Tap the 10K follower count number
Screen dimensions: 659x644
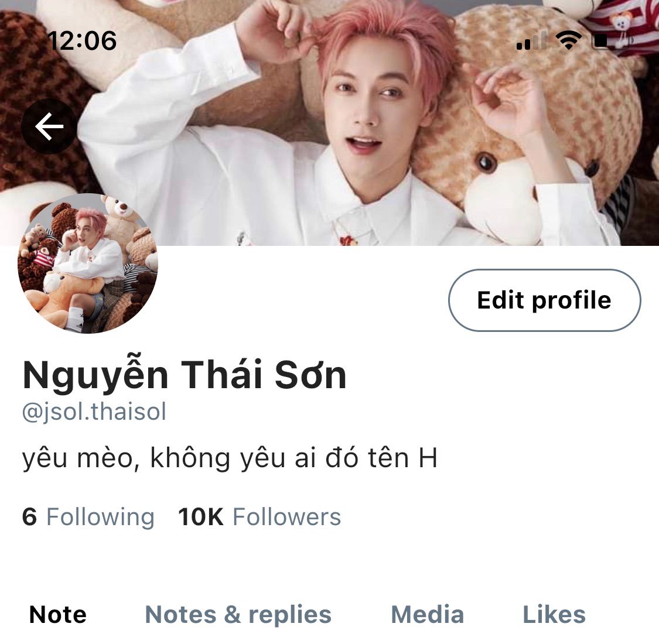click(200, 517)
